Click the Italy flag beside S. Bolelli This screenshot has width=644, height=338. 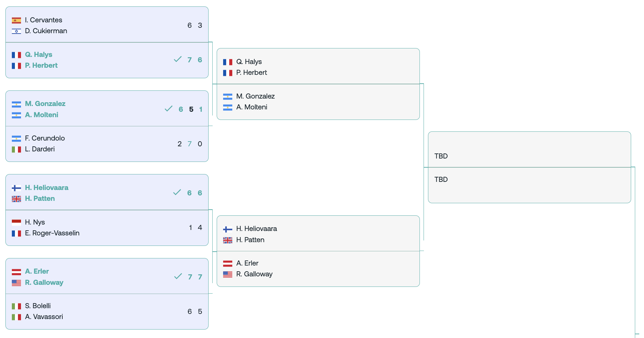[x=16, y=306]
